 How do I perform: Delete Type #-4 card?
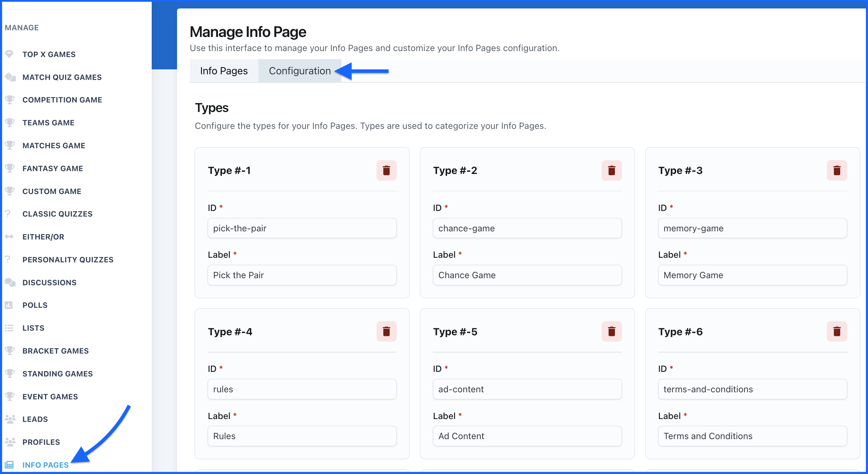386,331
